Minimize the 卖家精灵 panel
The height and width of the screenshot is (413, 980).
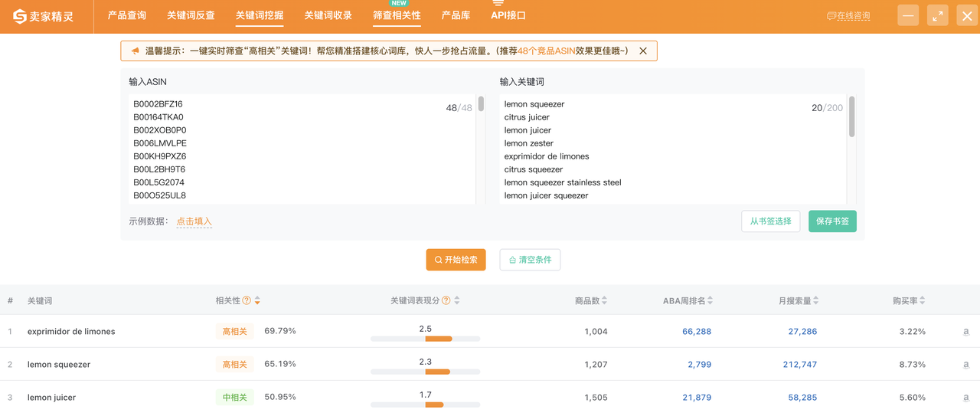pyautogui.click(x=908, y=15)
